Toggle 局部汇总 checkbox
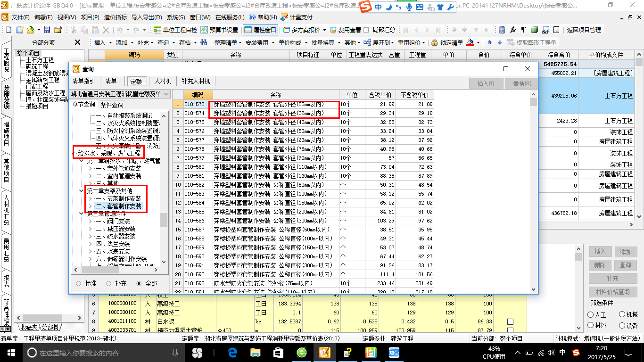Screen dimensions: 644x362 366,30
